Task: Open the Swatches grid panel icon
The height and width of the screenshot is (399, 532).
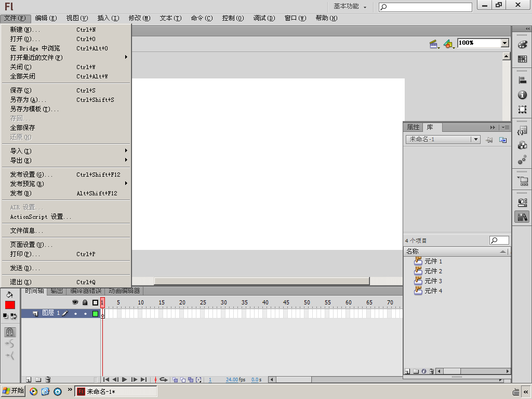Action: [522, 59]
